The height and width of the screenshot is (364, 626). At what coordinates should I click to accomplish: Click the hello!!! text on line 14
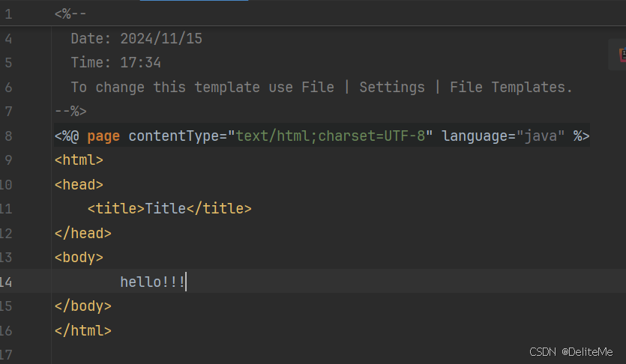click(152, 282)
